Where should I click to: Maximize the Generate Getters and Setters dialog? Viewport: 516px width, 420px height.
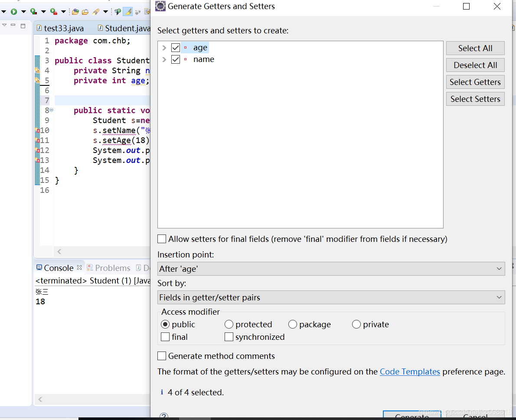(466, 6)
